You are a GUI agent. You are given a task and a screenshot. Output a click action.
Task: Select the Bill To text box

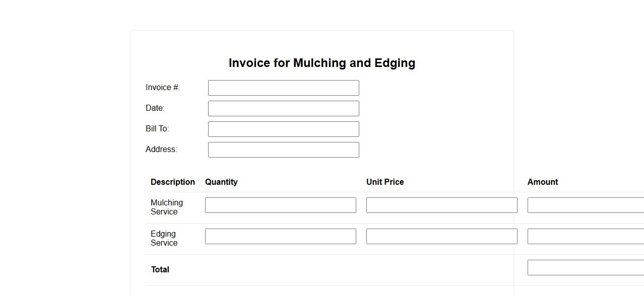(x=283, y=129)
